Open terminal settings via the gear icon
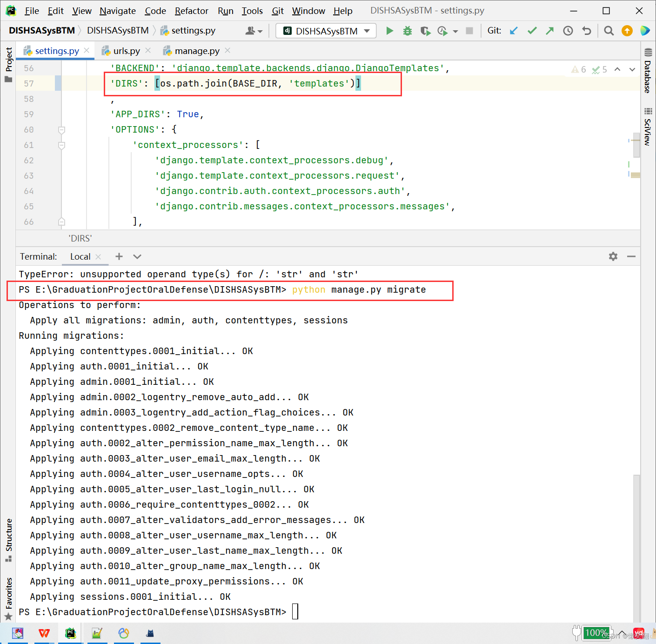 613,256
